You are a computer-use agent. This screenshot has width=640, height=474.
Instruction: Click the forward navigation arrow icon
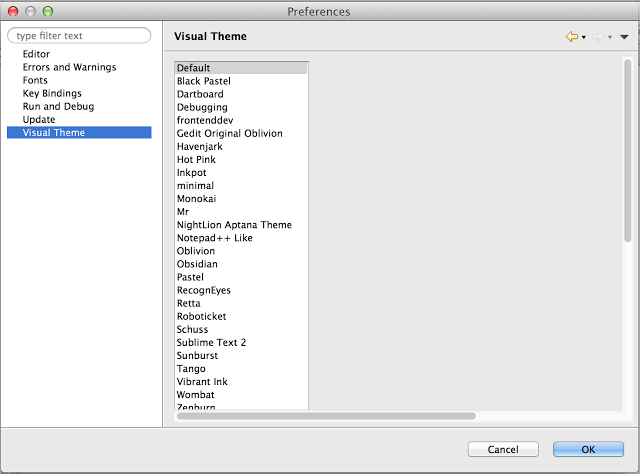(598, 37)
